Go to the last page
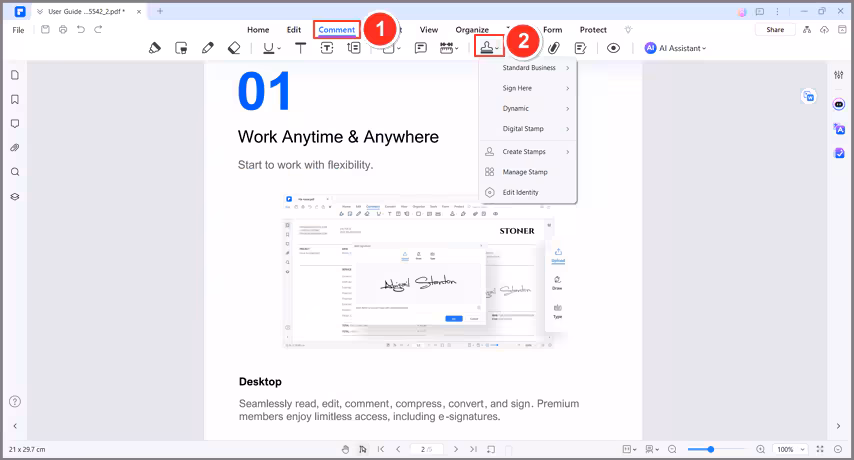Screen dimensions: 854x460 473,449
